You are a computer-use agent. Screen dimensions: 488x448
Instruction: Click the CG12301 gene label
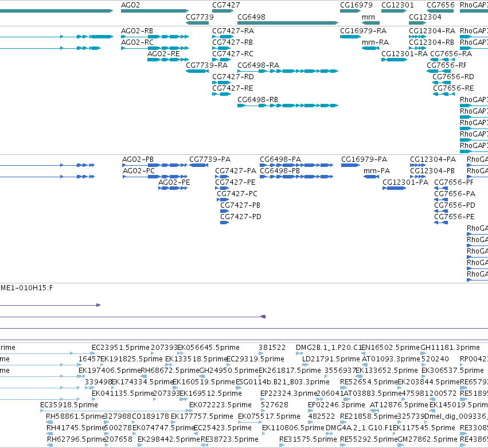click(x=397, y=5)
